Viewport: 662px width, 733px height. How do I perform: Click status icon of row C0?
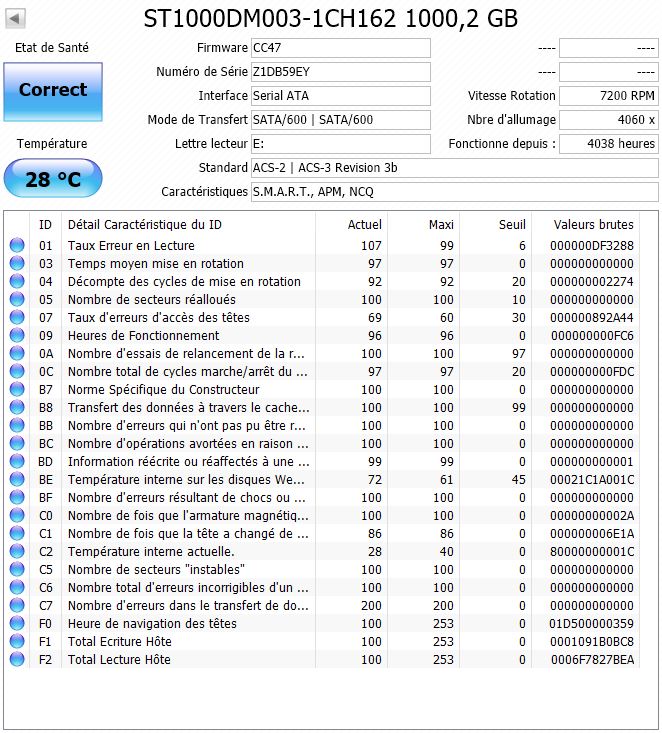point(17,516)
